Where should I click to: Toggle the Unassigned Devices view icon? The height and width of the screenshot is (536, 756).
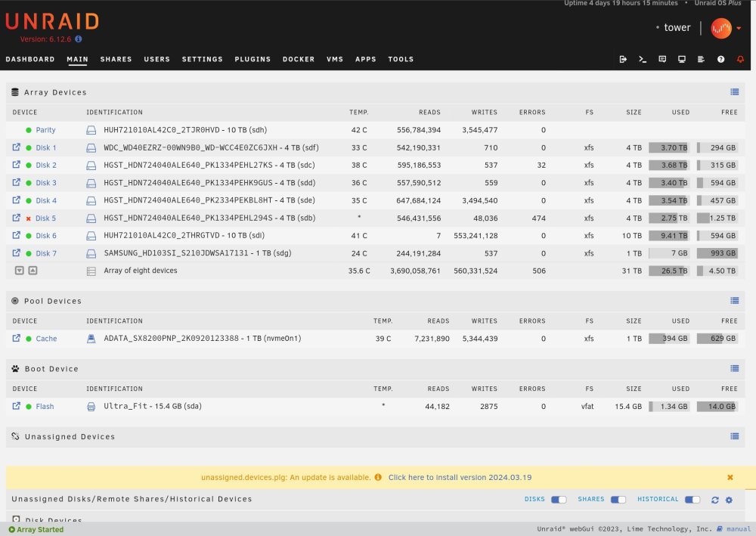734,436
